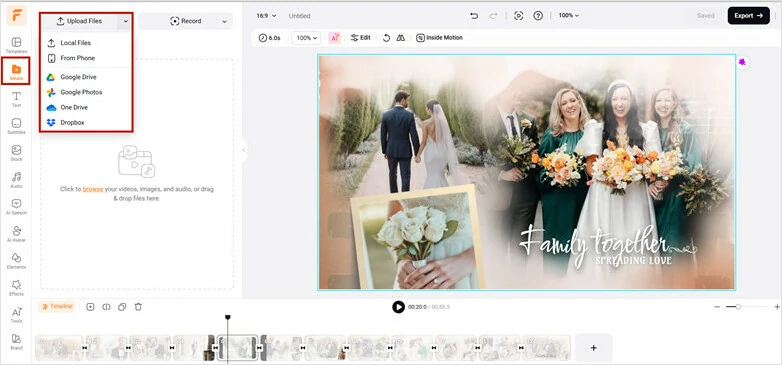This screenshot has width=782, height=365.
Task: Click the undo arrow in top bar
Action: (474, 16)
